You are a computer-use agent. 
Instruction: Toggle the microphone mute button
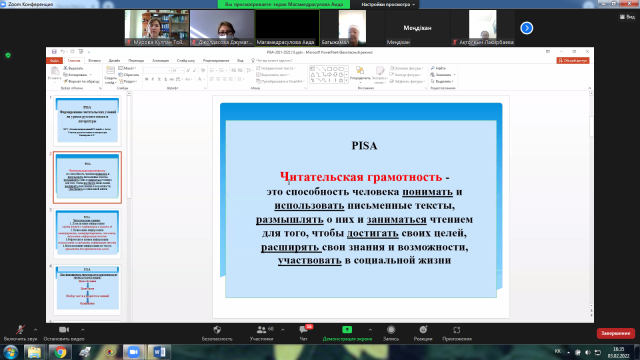20,330
